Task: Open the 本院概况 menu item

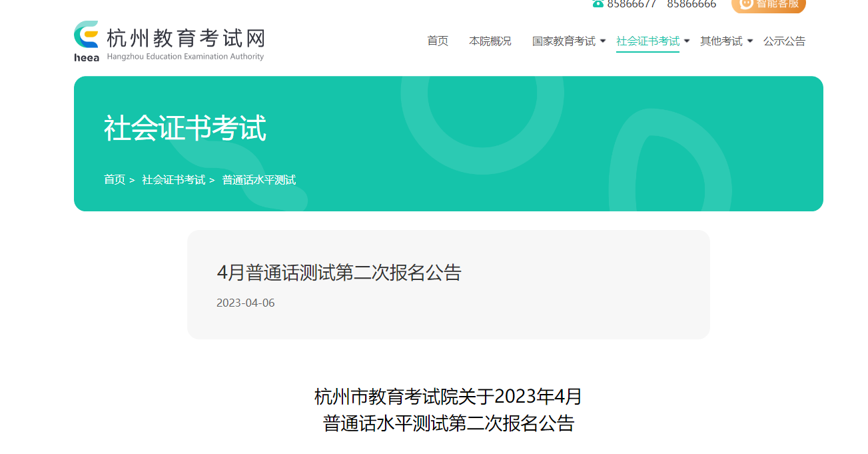Action: [490, 41]
